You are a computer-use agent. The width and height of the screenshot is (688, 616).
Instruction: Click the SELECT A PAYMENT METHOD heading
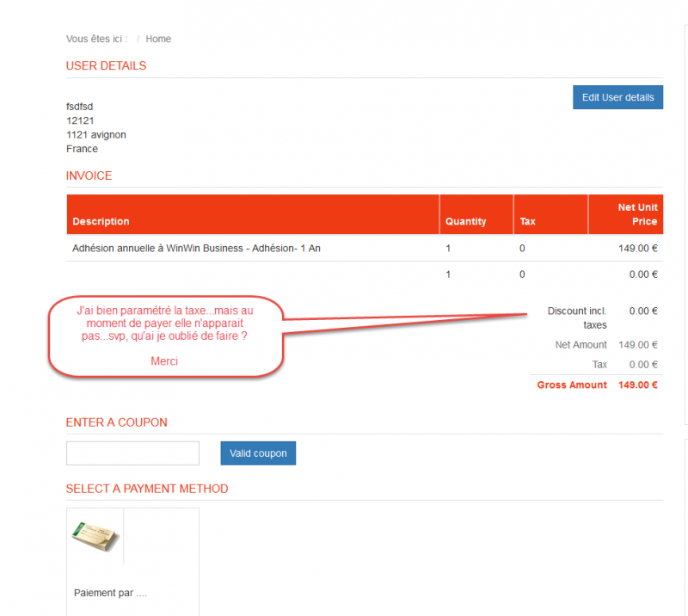(147, 489)
